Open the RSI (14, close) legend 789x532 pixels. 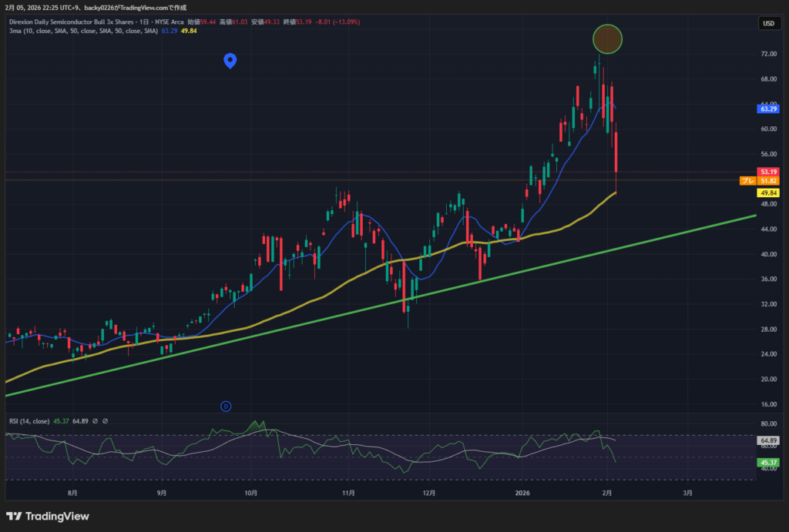point(31,421)
